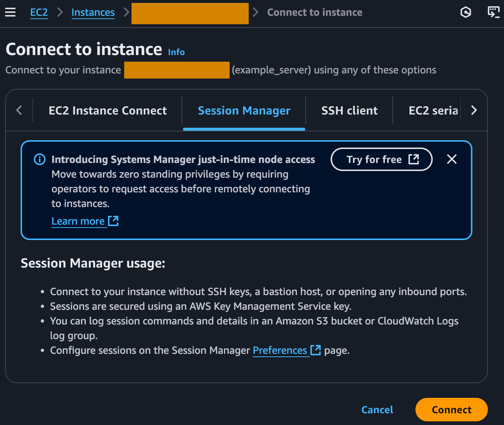Switch to the SSH client tab

tap(349, 110)
